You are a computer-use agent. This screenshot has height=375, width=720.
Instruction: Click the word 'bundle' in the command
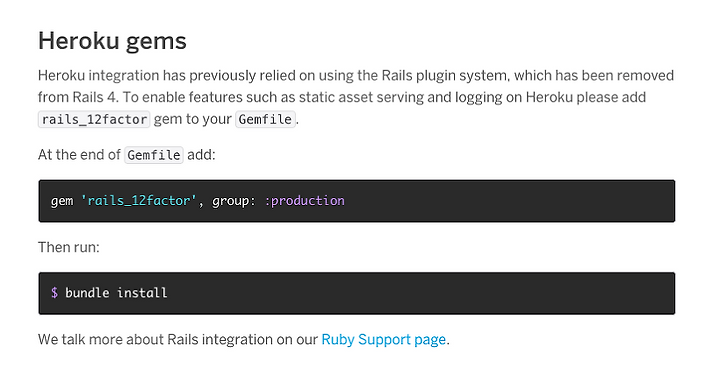(87, 293)
